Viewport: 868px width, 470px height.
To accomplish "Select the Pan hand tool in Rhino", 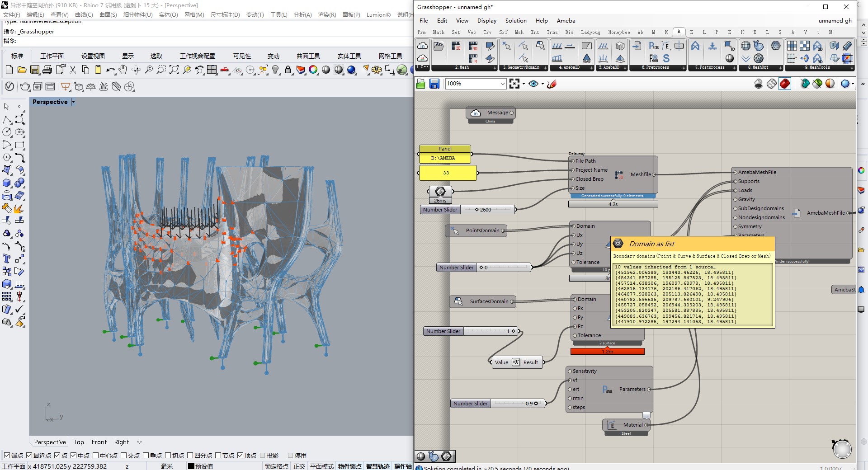I will click(x=123, y=70).
